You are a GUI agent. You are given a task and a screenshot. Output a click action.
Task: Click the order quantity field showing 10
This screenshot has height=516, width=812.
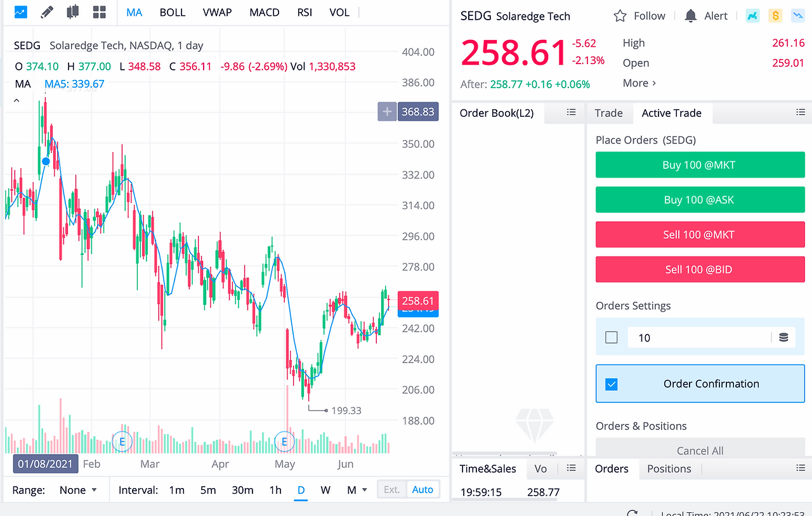(700, 338)
